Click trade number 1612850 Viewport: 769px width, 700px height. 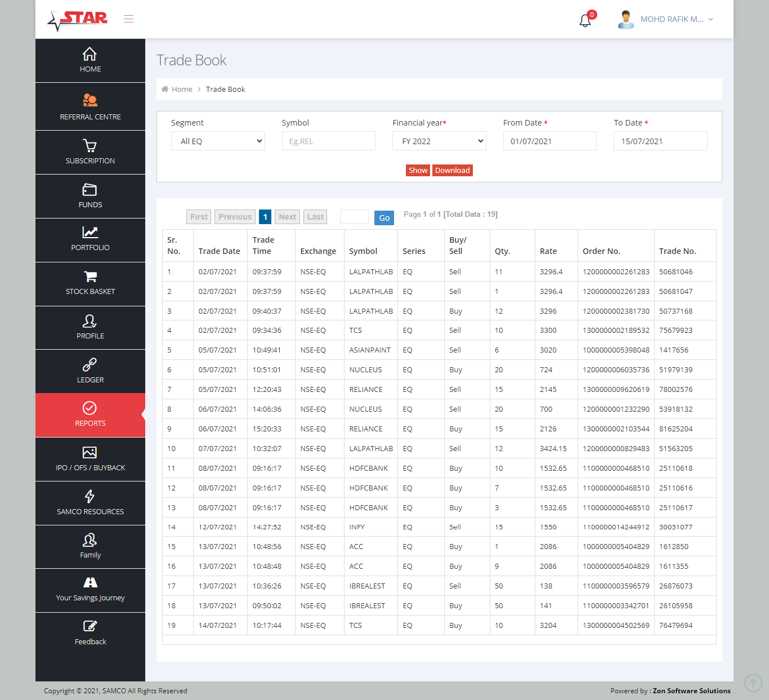(x=673, y=546)
